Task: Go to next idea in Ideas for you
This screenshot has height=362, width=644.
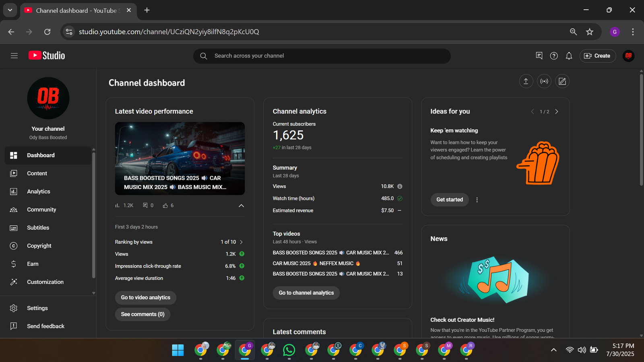Action: coord(557,111)
